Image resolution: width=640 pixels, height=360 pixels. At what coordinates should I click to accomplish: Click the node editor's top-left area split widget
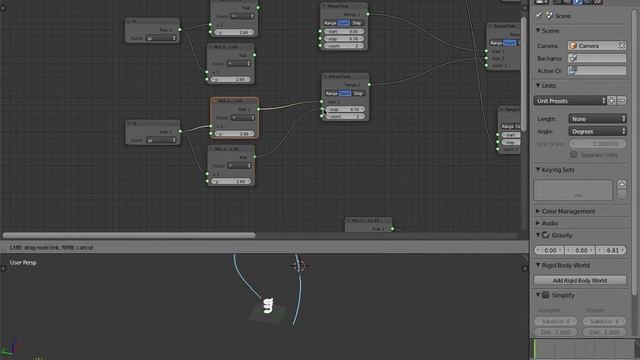pyautogui.click(x=3, y=7)
